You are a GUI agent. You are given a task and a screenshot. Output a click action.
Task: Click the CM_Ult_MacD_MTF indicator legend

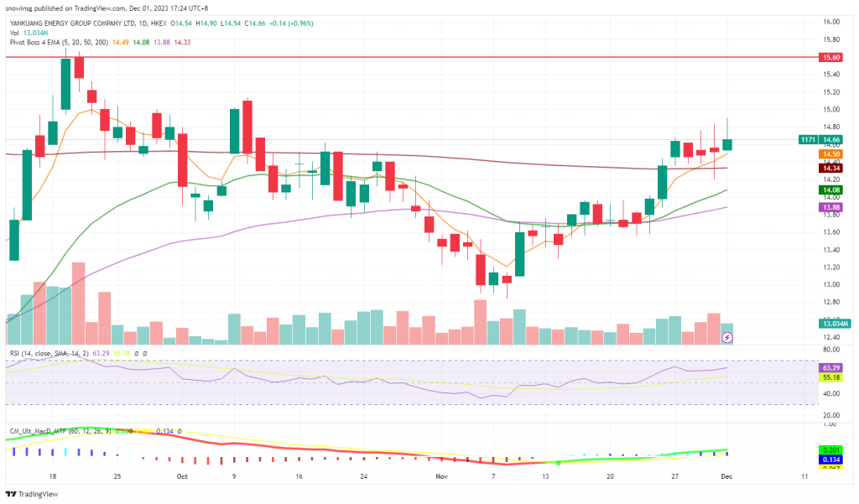tap(60, 431)
